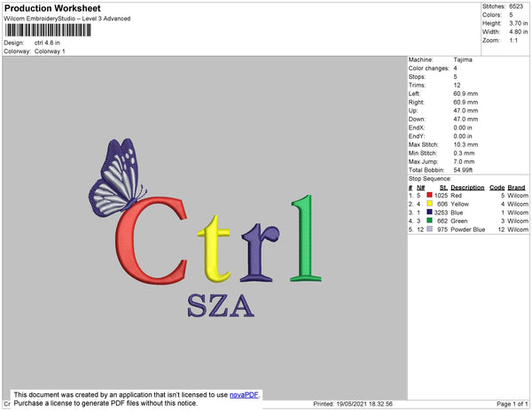Click the butterfly in the embroidery design
532x411 pixels.
pyautogui.click(x=116, y=178)
